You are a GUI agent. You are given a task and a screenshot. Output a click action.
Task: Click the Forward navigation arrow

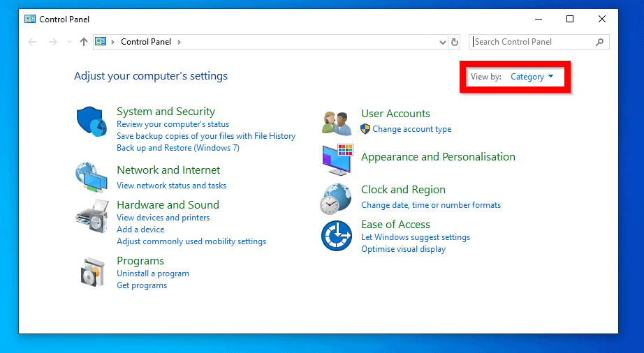[53, 42]
